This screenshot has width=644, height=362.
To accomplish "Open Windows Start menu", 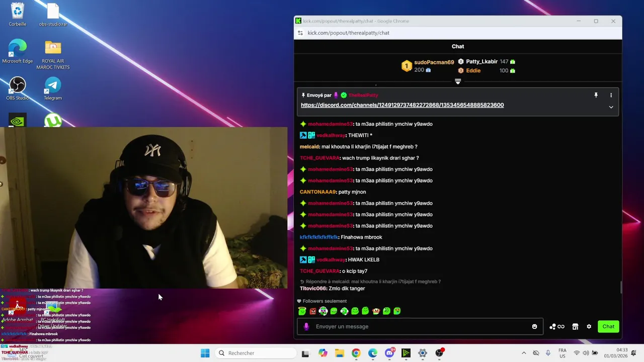I will pos(205,353).
